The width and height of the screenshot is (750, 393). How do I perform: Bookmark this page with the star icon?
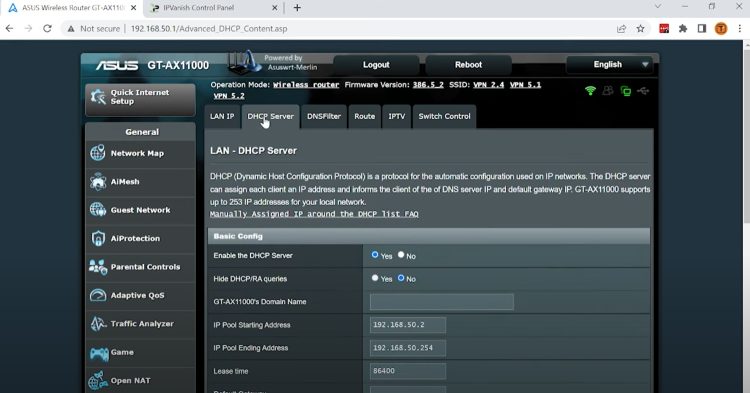point(640,29)
